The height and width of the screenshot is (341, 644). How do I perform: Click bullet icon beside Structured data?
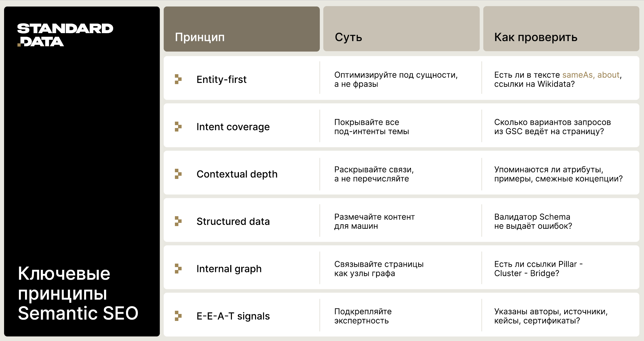178,221
